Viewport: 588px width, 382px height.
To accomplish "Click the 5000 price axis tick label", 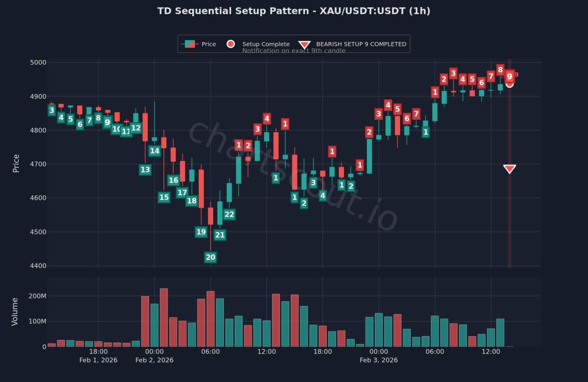I will pos(38,63).
